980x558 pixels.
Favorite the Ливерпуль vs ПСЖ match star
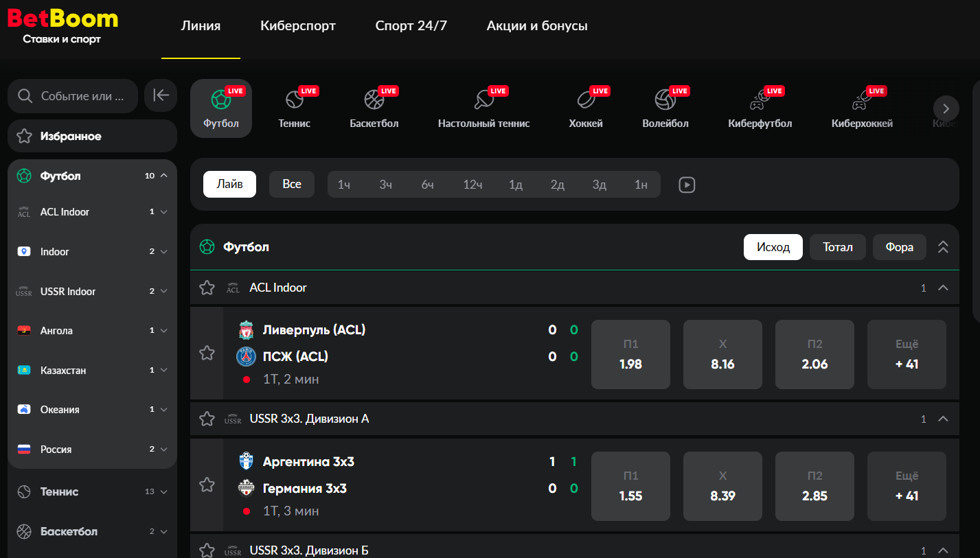click(x=207, y=353)
